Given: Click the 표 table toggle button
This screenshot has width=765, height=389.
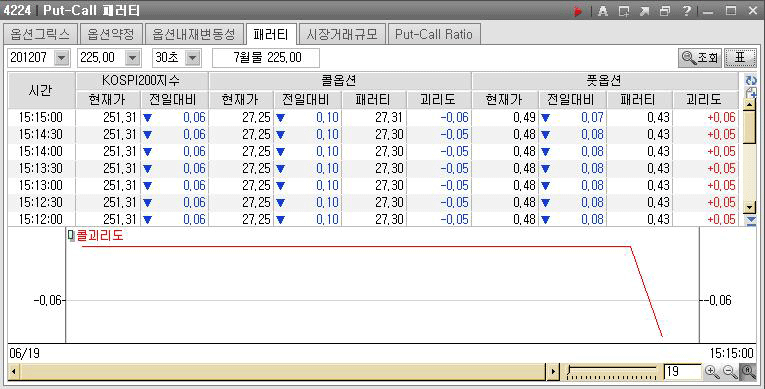Looking at the screenshot, I should pos(740,58).
